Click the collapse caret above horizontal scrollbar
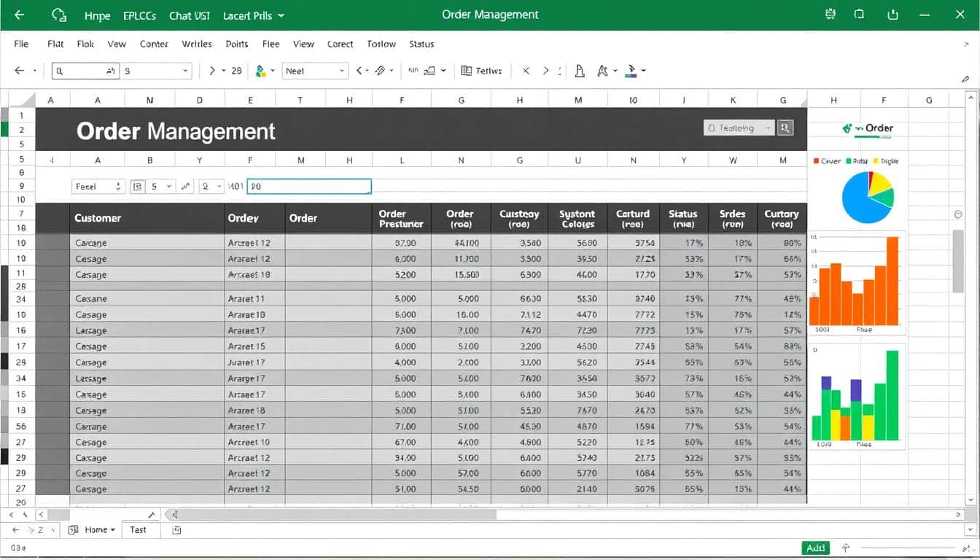This screenshot has height=560, width=980. click(152, 515)
